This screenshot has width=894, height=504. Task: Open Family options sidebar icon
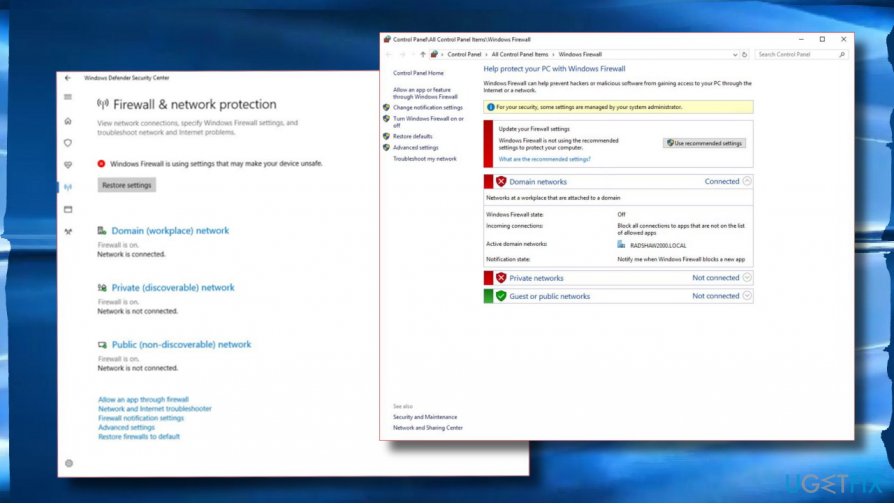68,231
